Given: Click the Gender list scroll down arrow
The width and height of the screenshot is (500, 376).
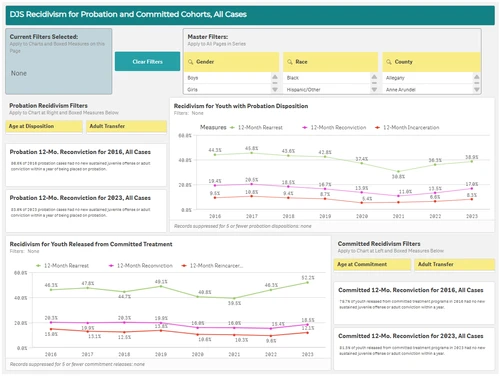Looking at the screenshot, I should pos(275,89).
